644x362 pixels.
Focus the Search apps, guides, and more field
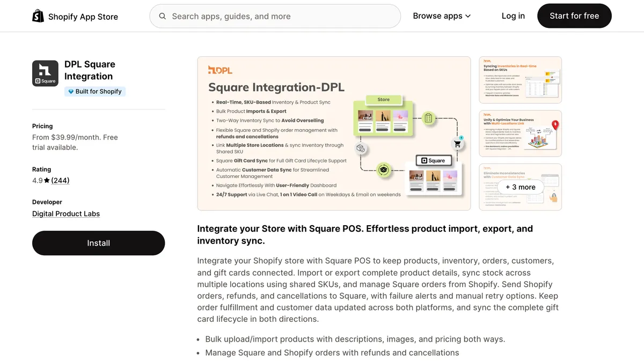point(275,16)
